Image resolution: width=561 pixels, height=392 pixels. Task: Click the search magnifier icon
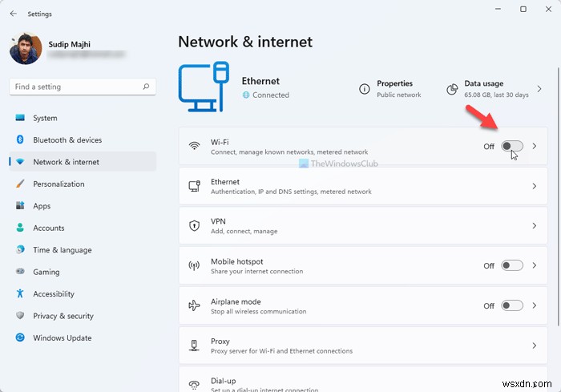(x=146, y=87)
